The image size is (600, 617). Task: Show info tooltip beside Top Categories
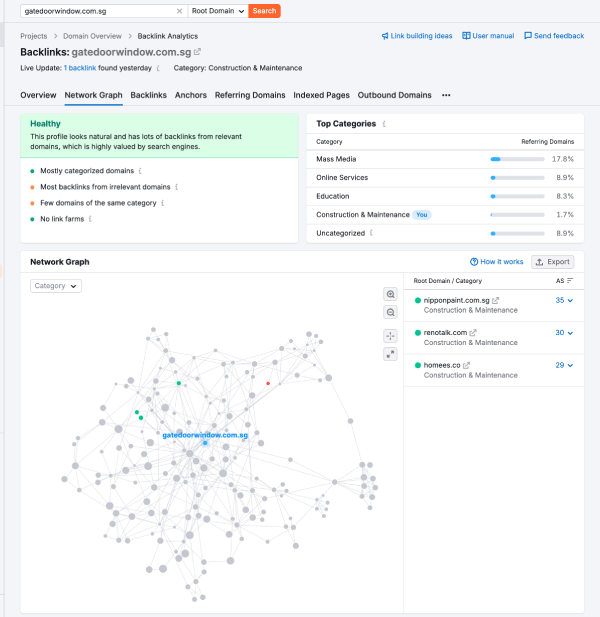385,124
